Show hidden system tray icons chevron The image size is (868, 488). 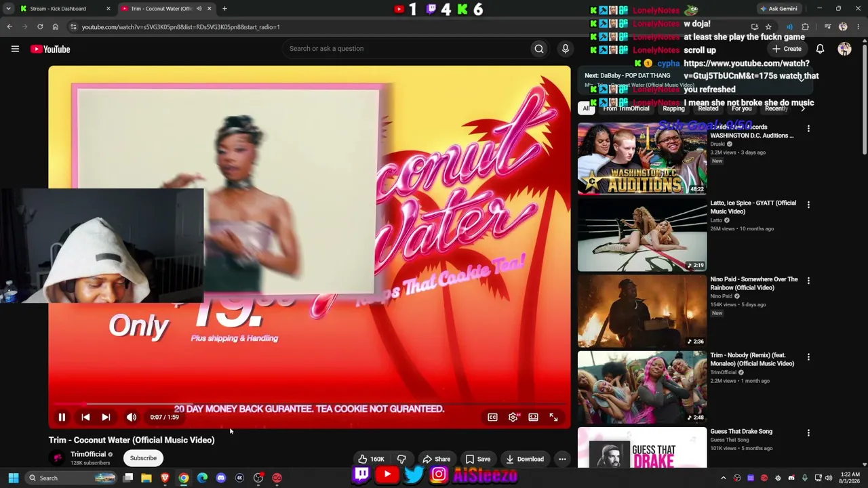pyautogui.click(x=723, y=478)
